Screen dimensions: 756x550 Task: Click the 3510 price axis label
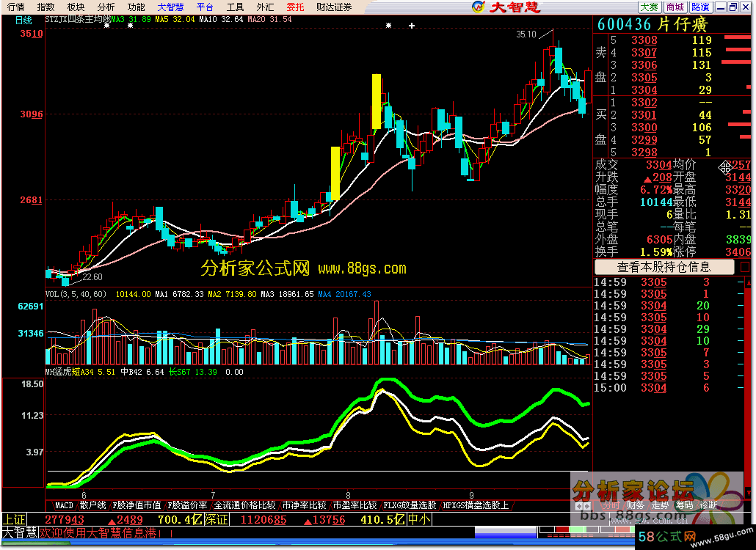click(x=32, y=34)
